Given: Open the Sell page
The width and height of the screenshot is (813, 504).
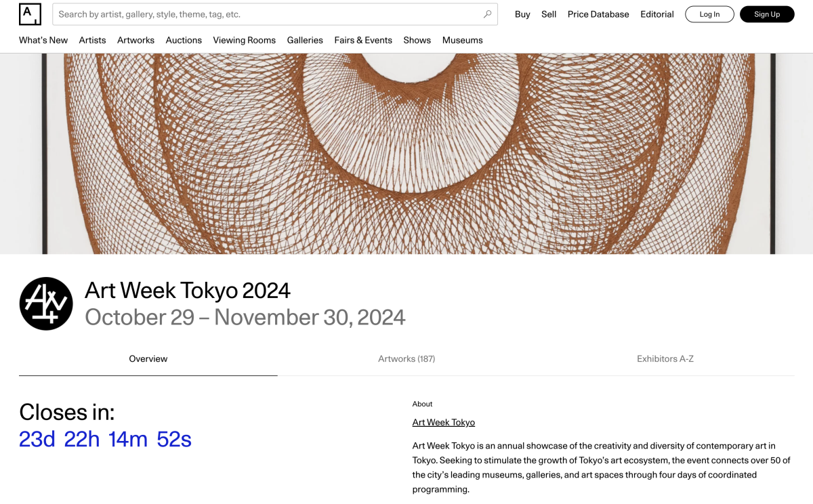Looking at the screenshot, I should click(549, 14).
